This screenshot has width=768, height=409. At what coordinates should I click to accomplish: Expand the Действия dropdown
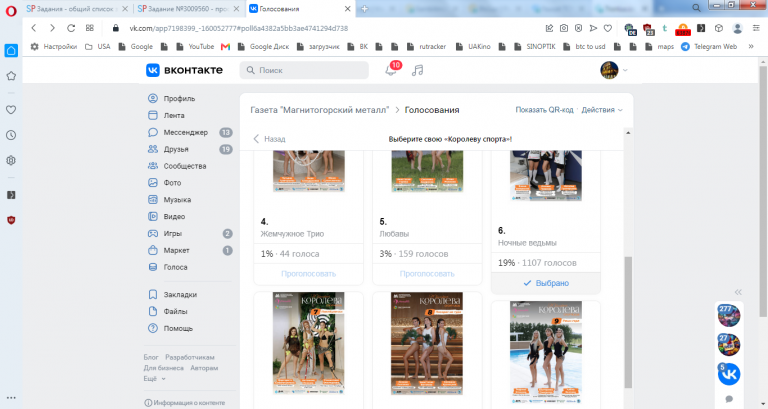(602, 110)
